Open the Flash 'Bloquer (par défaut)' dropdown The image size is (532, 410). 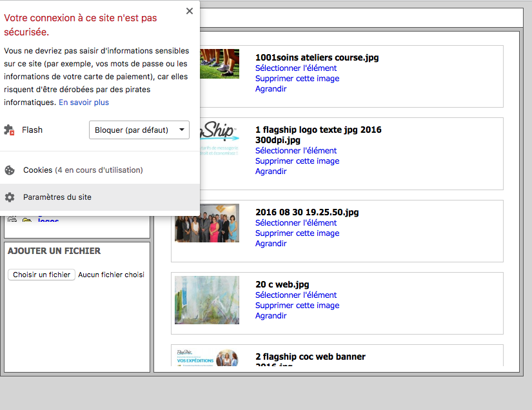pyautogui.click(x=139, y=130)
